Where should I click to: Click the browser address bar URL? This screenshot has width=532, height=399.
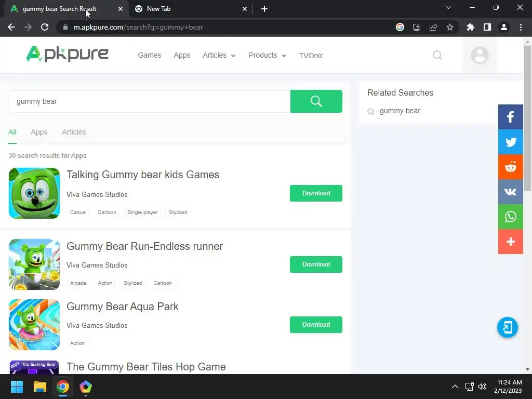tap(138, 27)
